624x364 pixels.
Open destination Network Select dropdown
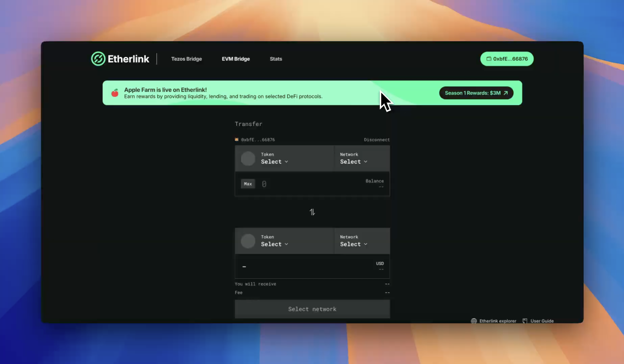(353, 244)
